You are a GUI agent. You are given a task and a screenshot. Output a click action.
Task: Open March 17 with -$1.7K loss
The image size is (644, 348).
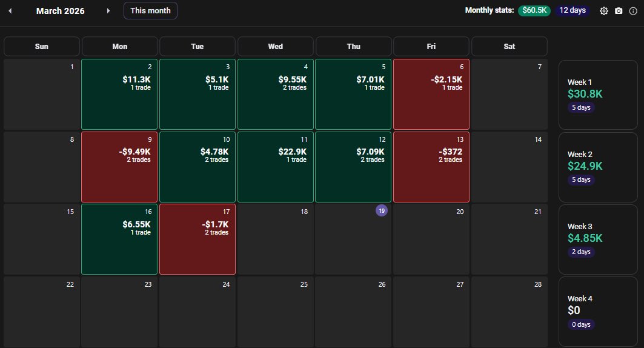[x=197, y=239]
